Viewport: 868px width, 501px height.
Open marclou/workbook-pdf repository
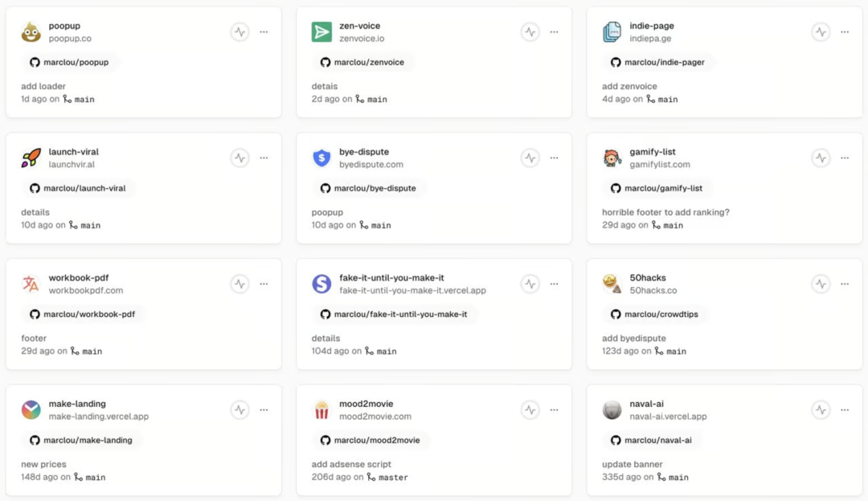click(x=83, y=314)
